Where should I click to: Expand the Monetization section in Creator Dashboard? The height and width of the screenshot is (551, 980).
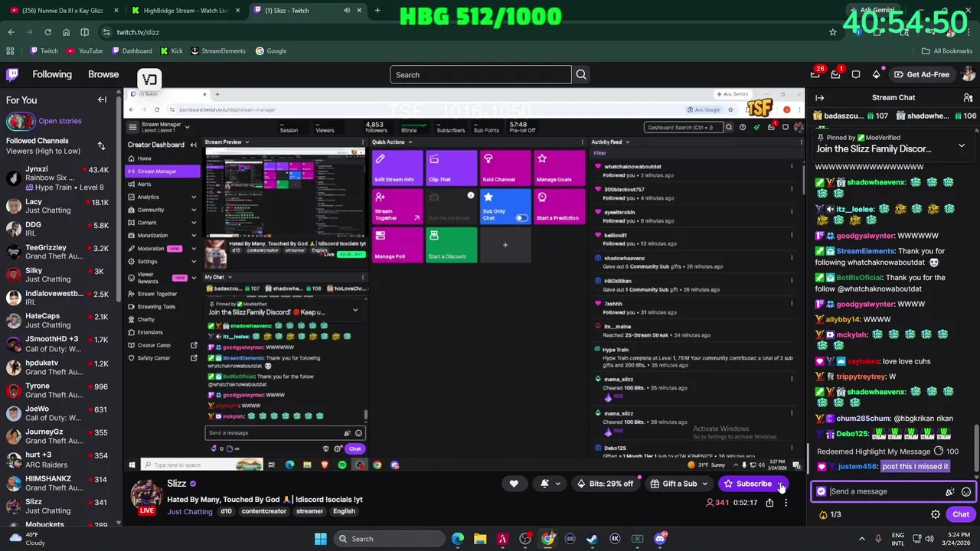pos(194,236)
